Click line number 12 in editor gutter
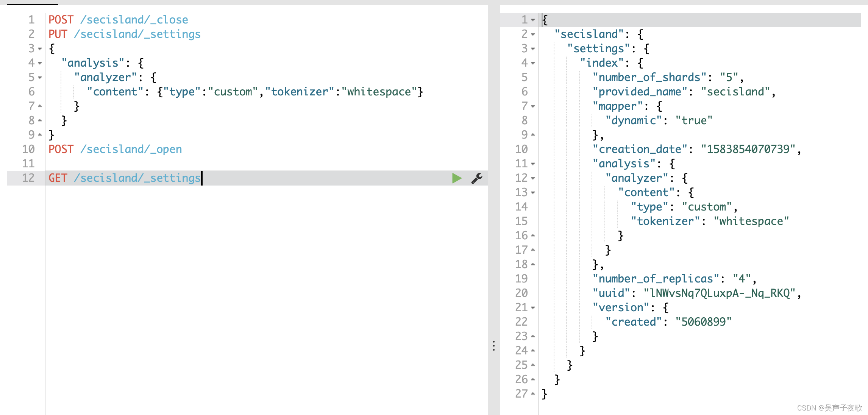The image size is (868, 415). click(x=28, y=178)
